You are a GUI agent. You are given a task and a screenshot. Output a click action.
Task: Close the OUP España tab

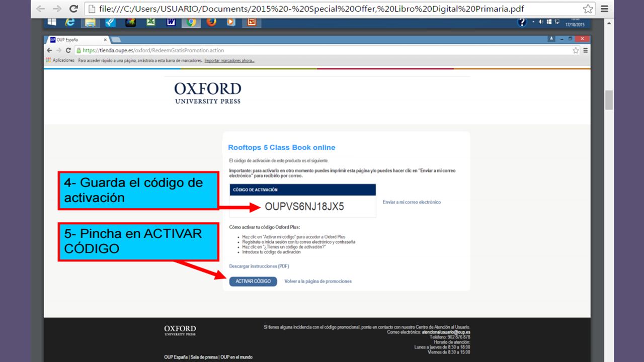pos(105,40)
